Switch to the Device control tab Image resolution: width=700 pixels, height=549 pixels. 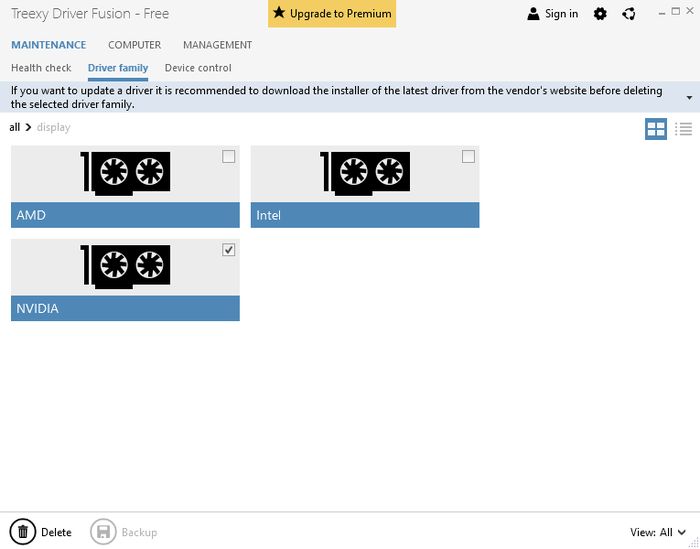point(198,68)
